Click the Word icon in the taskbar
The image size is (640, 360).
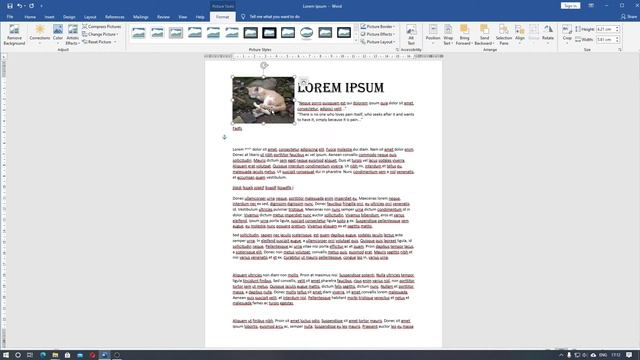[x=104, y=355]
